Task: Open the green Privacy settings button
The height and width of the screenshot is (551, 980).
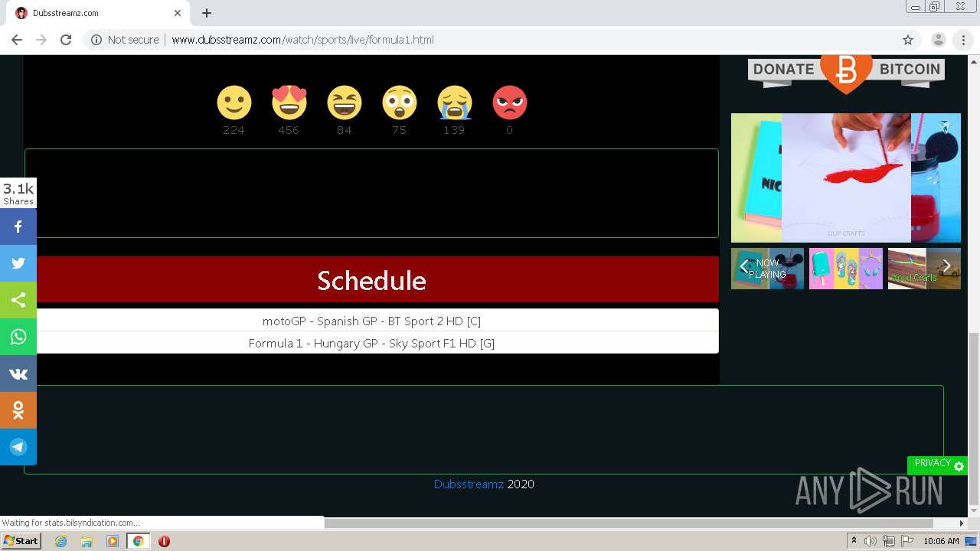Action: (x=937, y=465)
